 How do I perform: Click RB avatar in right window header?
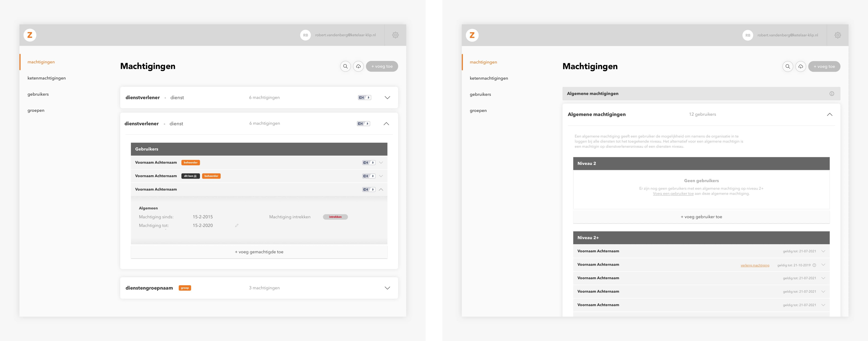click(748, 35)
